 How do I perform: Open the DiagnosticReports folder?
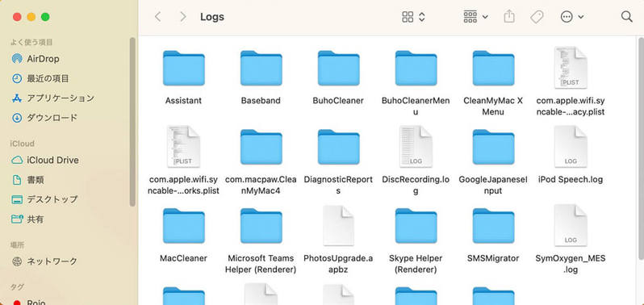(338, 147)
